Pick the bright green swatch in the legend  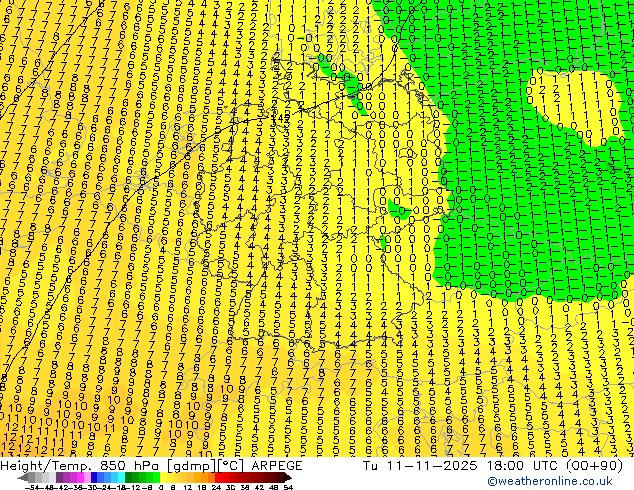point(156,478)
